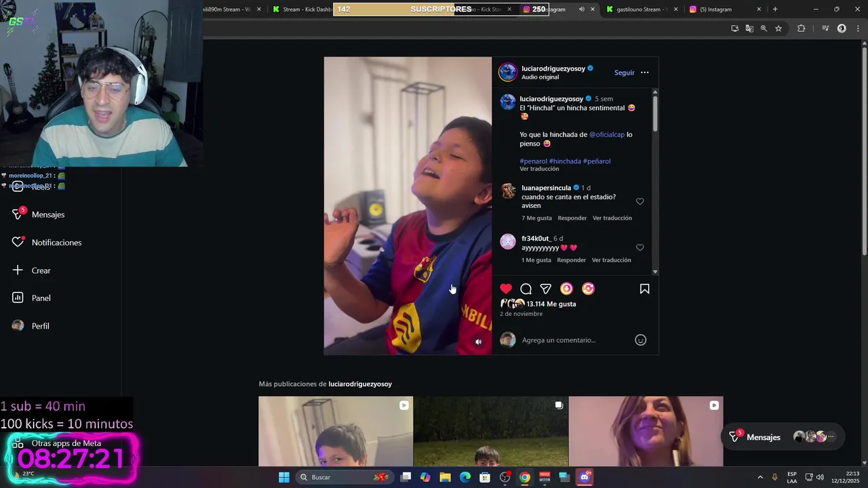Open the boy-indoors reel thumbnail

(336, 431)
